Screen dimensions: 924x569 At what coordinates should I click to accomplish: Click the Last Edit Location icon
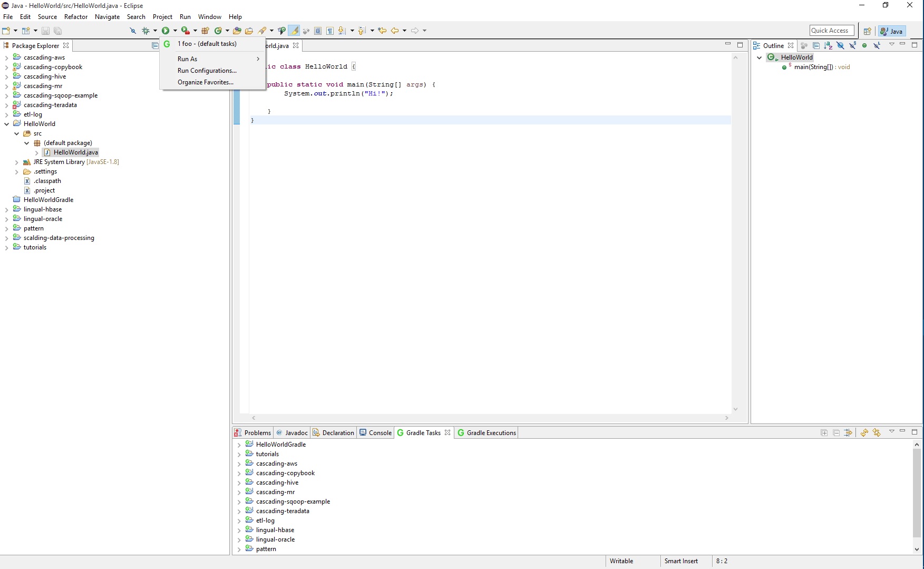point(382,31)
